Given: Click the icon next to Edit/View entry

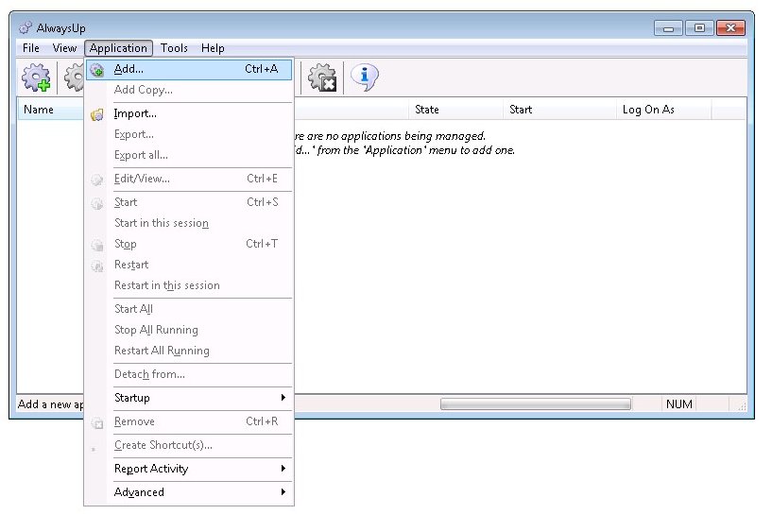Looking at the screenshot, I should 97,180.
